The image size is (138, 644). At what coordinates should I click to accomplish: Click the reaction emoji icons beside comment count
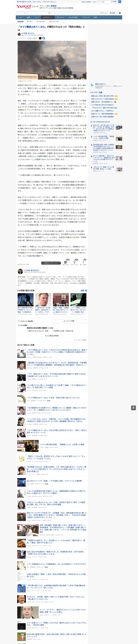(x=35, y=38)
